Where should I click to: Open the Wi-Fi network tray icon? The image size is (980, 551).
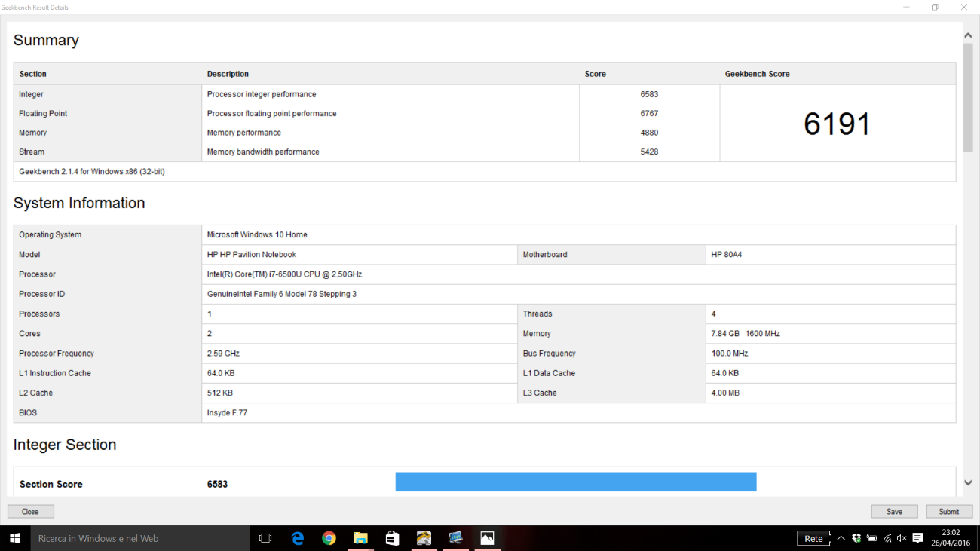tap(887, 538)
